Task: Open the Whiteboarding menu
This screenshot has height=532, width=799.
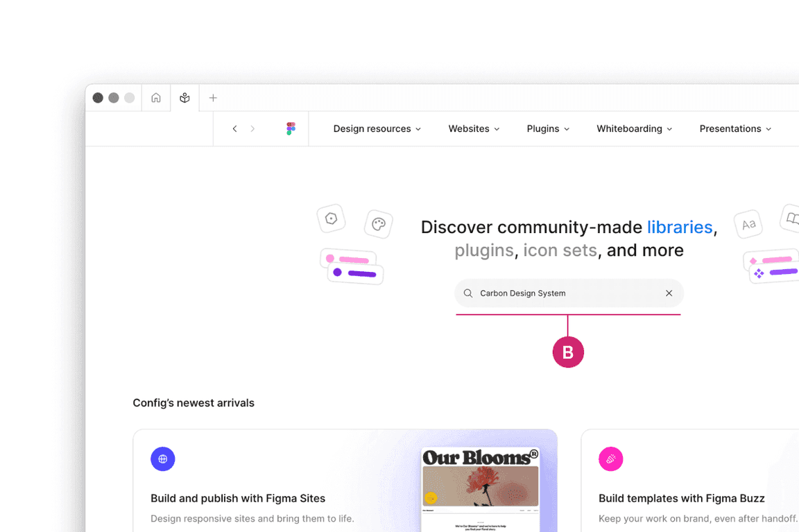Action: tap(634, 129)
